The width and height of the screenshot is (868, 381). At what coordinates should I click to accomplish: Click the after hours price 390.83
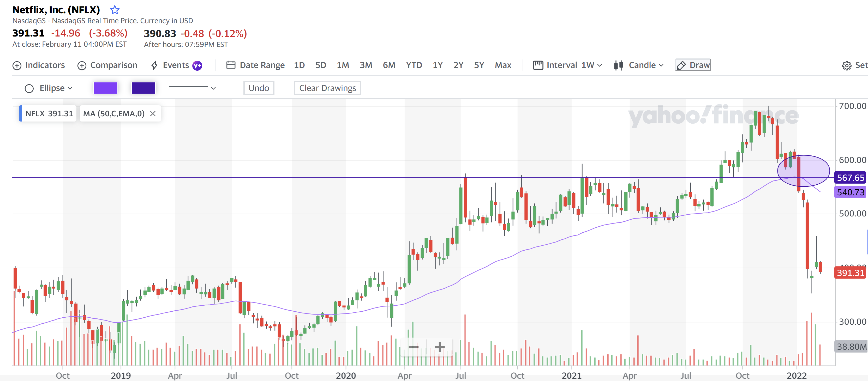[160, 33]
